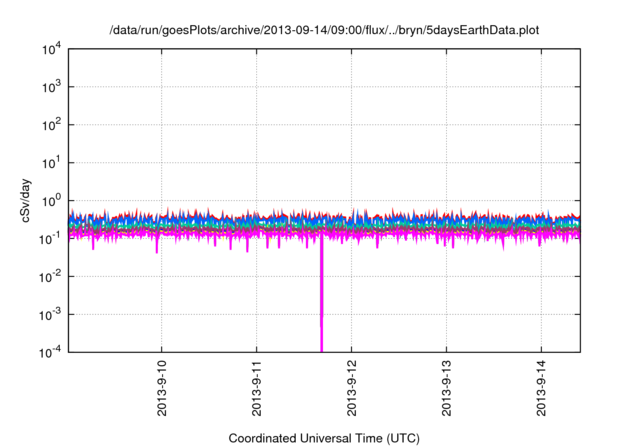Click the y-axis tick label 10^-2
Screen dimensions: 640x448
pyautogui.click(x=50, y=277)
